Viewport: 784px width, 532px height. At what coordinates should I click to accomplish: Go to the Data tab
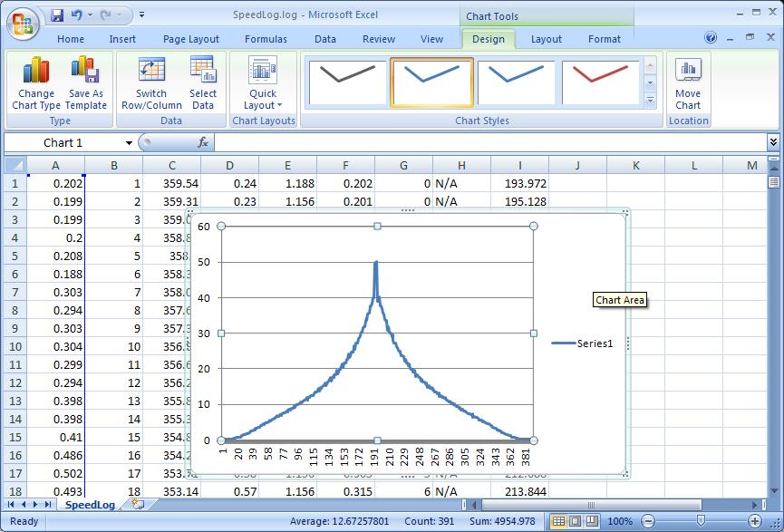tap(325, 39)
